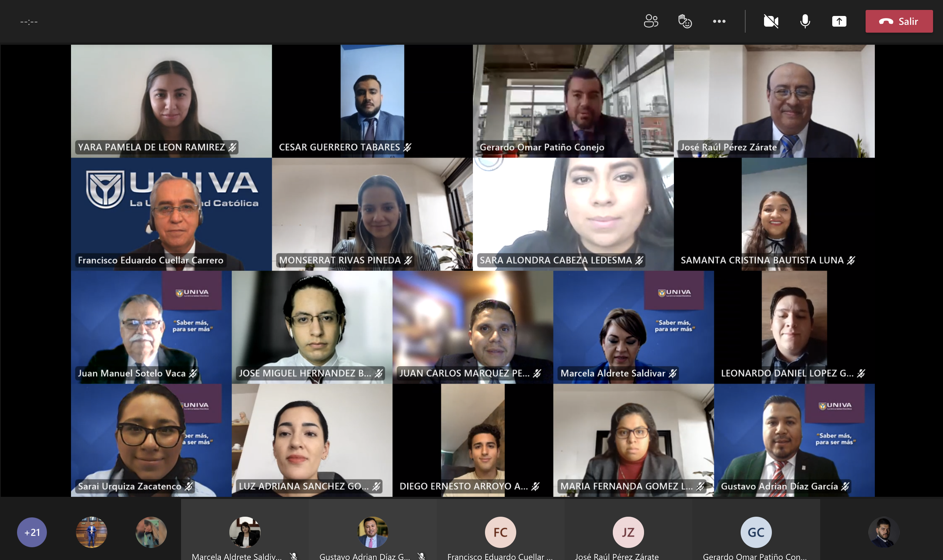943x560 pixels.
Task: Turn on the camera
Action: (771, 21)
